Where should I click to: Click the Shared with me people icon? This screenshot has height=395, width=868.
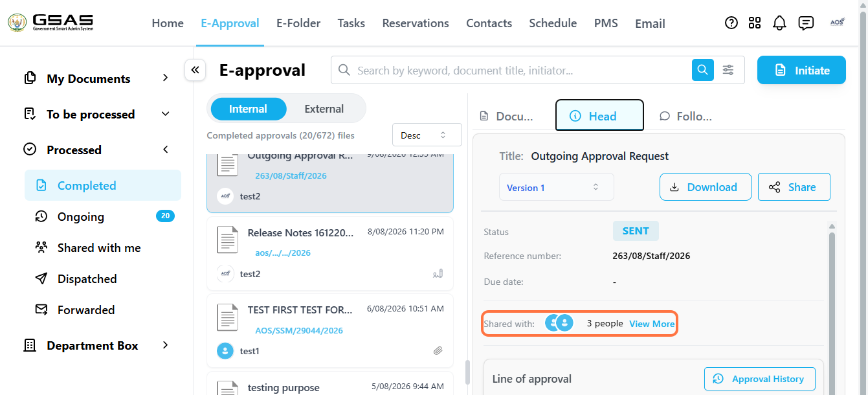click(41, 247)
